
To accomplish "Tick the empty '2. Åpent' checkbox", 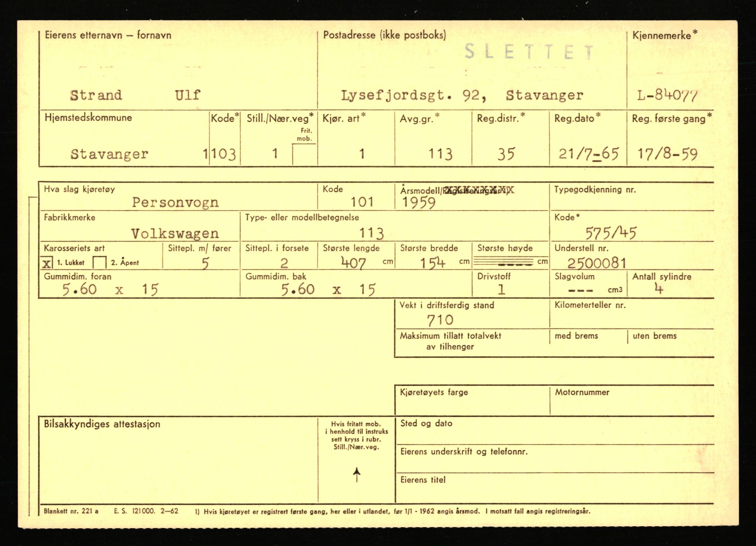I will pyautogui.click(x=100, y=263).
